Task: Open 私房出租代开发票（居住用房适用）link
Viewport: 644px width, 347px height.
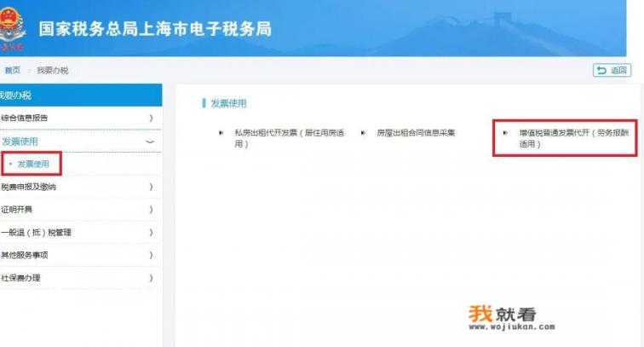Action: 289,138
